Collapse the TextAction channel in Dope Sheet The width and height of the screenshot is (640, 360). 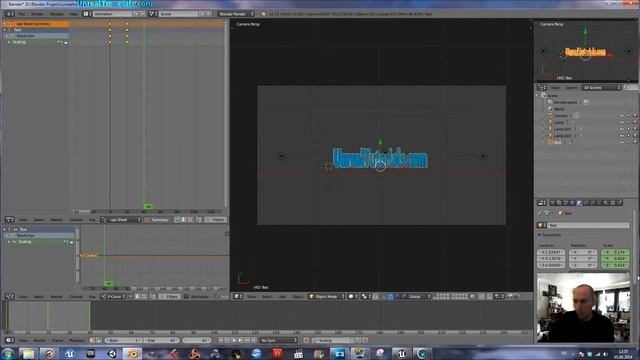7,36
